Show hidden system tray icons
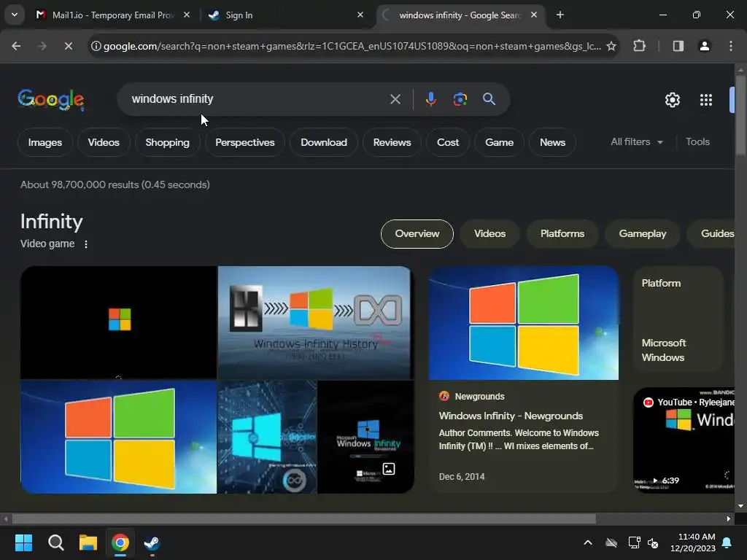Viewport: 747px width, 560px height. [588, 542]
